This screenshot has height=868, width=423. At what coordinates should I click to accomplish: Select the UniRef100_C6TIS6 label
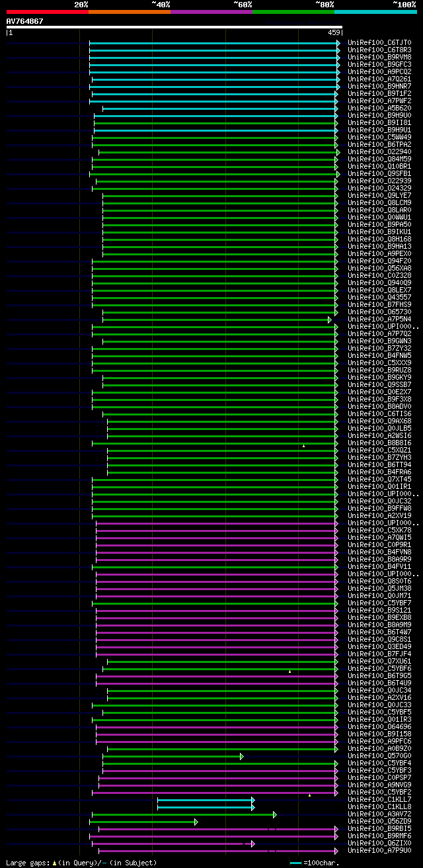379,414
